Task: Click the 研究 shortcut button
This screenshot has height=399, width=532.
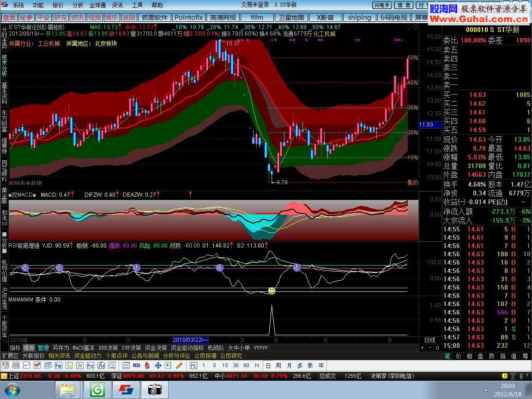Action: tap(60, 17)
